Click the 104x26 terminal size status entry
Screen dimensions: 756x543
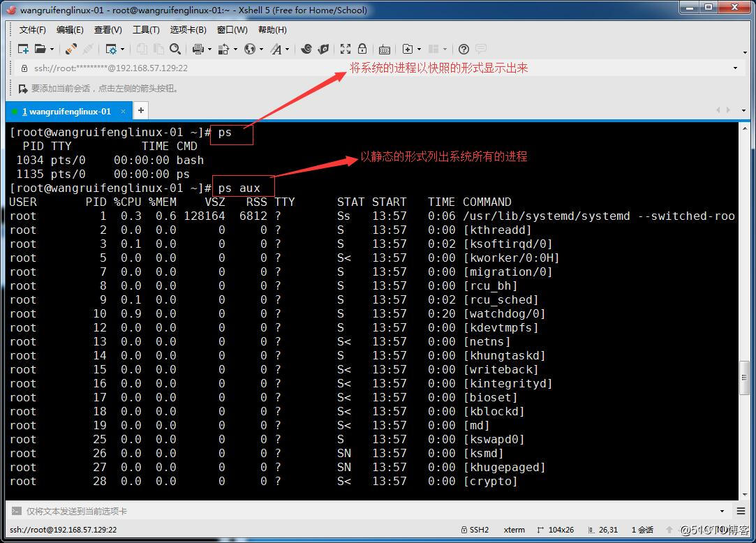pos(556,530)
